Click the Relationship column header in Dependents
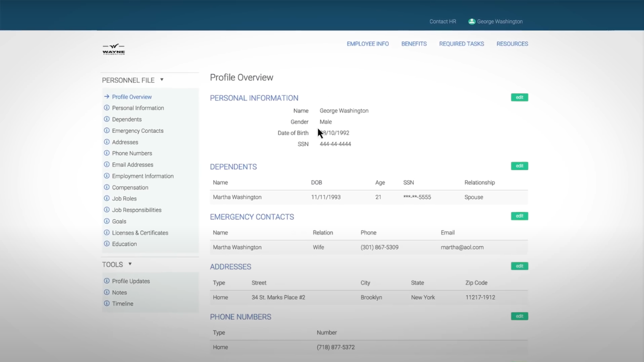This screenshot has height=362, width=644. point(480,182)
